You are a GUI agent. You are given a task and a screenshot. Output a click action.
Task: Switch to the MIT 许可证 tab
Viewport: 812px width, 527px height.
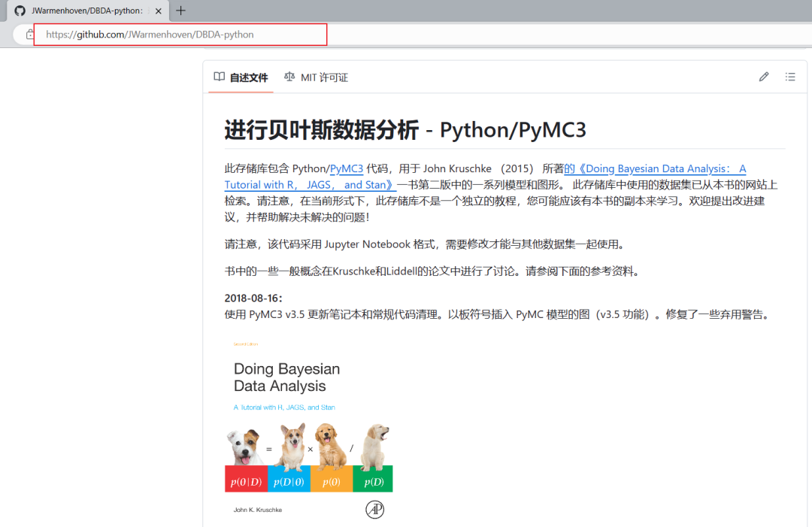tap(316, 77)
